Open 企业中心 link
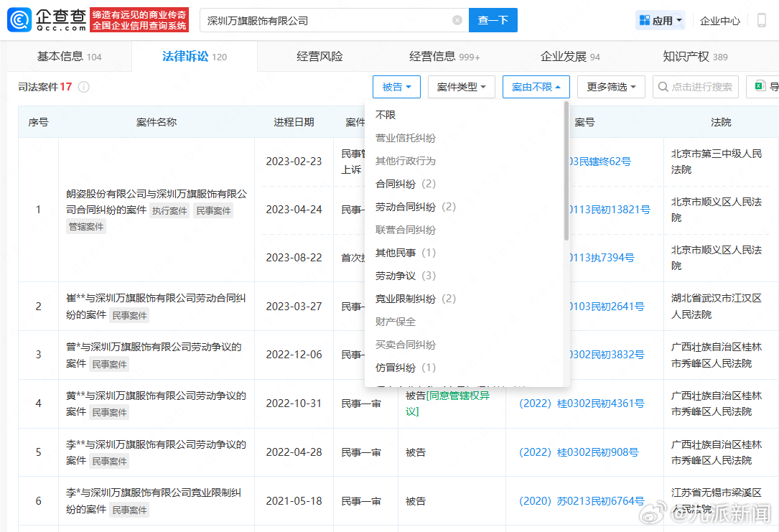 click(x=720, y=21)
